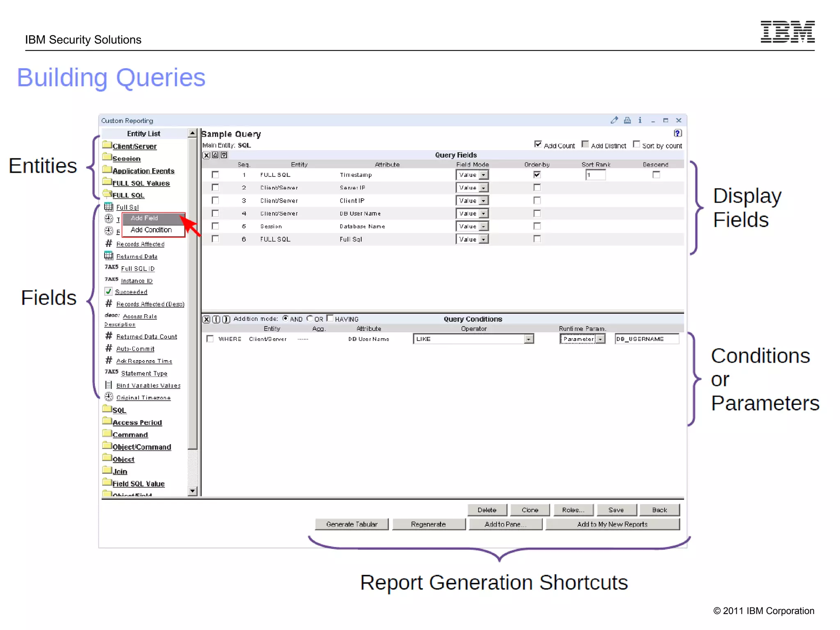Choose Add Condition from context menu
840x630 pixels.
[x=154, y=230]
